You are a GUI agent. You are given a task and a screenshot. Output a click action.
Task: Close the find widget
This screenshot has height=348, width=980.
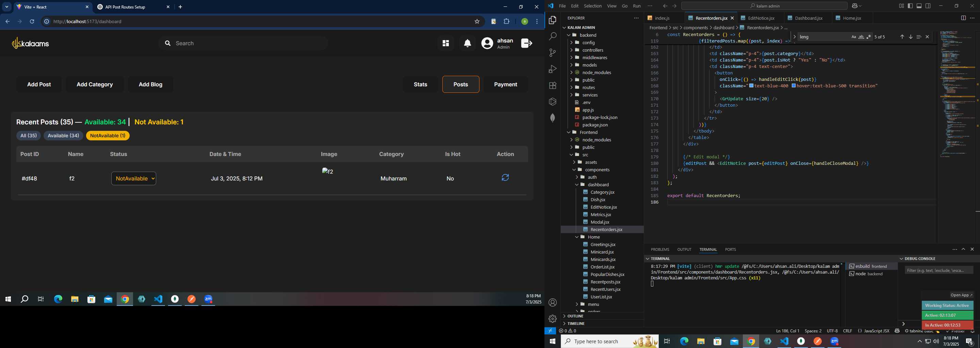tap(927, 37)
